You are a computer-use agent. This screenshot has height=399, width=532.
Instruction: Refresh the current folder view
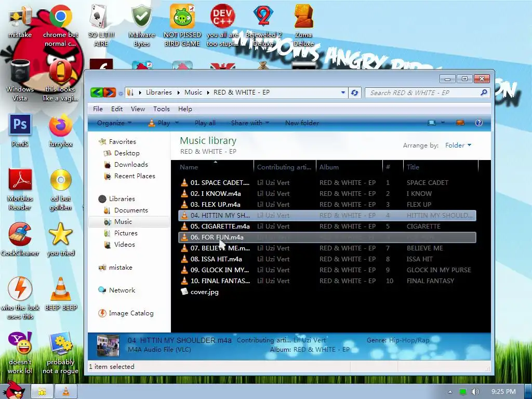[355, 92]
